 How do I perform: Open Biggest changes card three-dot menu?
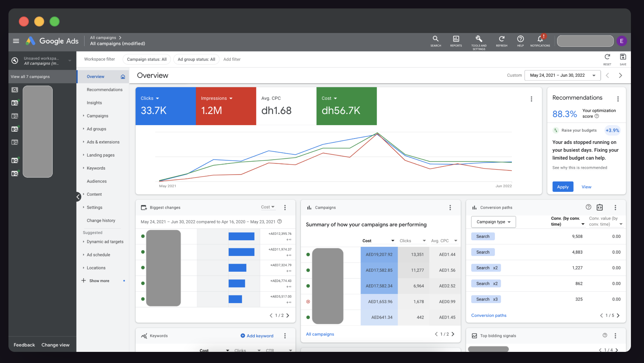(x=285, y=208)
